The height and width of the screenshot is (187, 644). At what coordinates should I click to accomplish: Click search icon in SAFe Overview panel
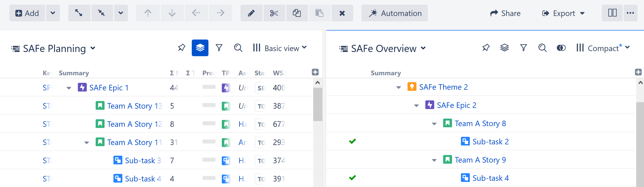[542, 48]
